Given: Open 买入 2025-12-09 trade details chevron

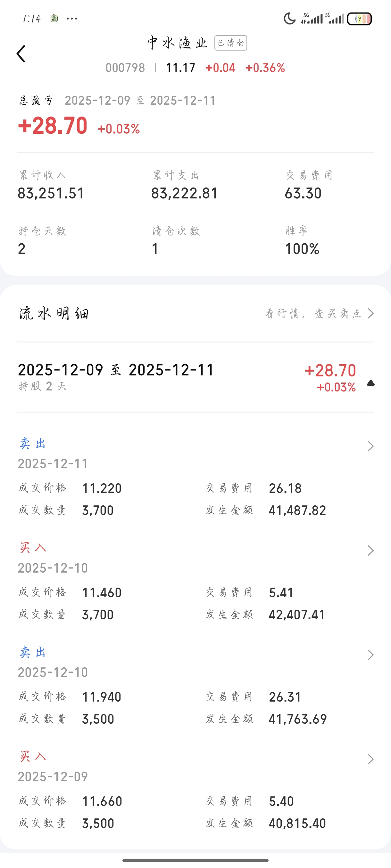Looking at the screenshot, I should point(370,759).
